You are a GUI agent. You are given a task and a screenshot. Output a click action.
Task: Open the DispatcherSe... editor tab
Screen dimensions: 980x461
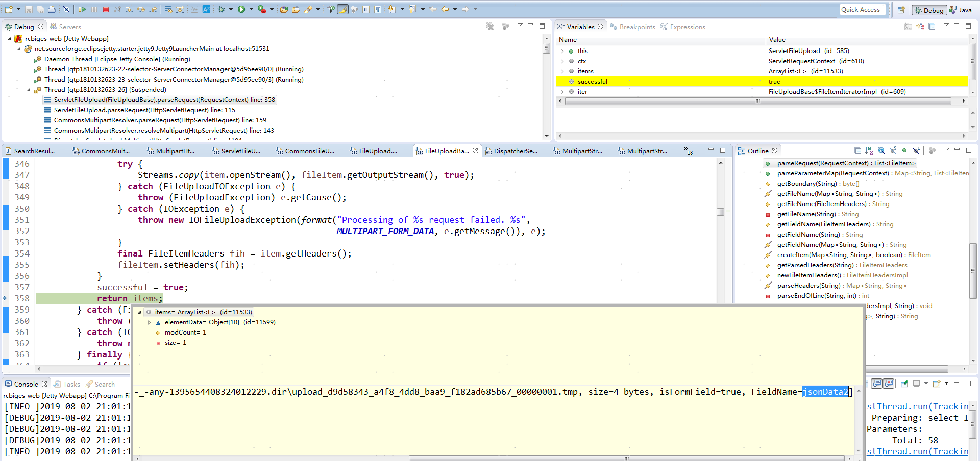(511, 151)
